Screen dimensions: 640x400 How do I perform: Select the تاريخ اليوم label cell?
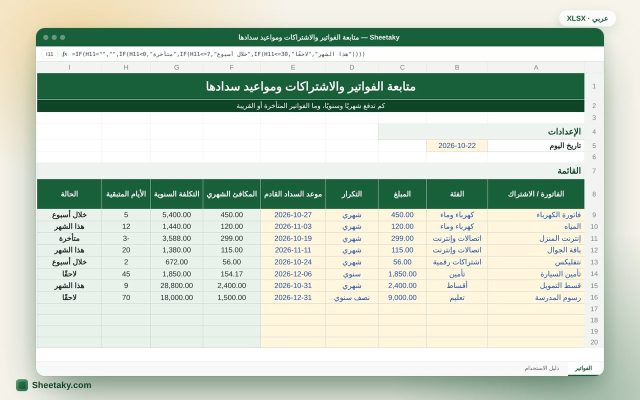[536, 146]
